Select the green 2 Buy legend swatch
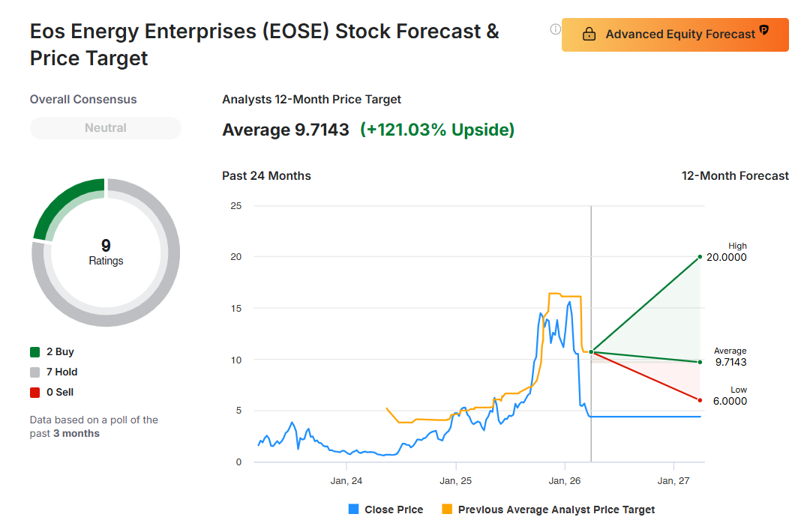Viewport: 807px width, 532px height. 35,352
